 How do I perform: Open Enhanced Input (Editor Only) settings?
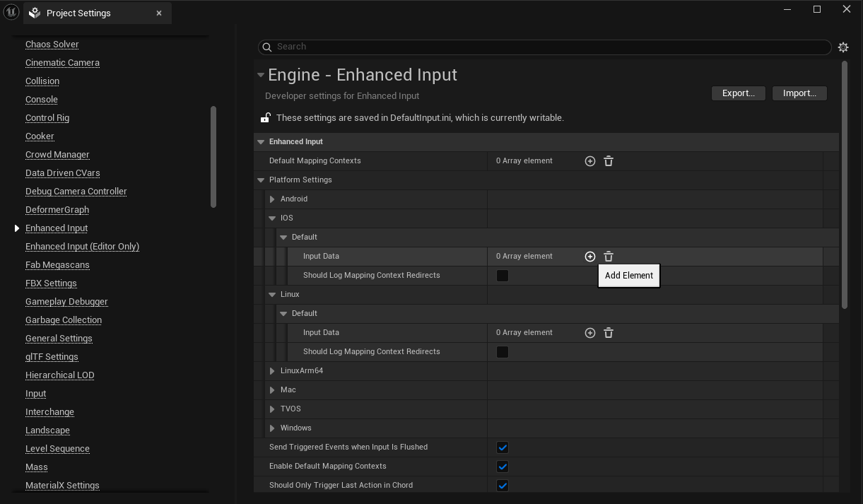(x=82, y=246)
